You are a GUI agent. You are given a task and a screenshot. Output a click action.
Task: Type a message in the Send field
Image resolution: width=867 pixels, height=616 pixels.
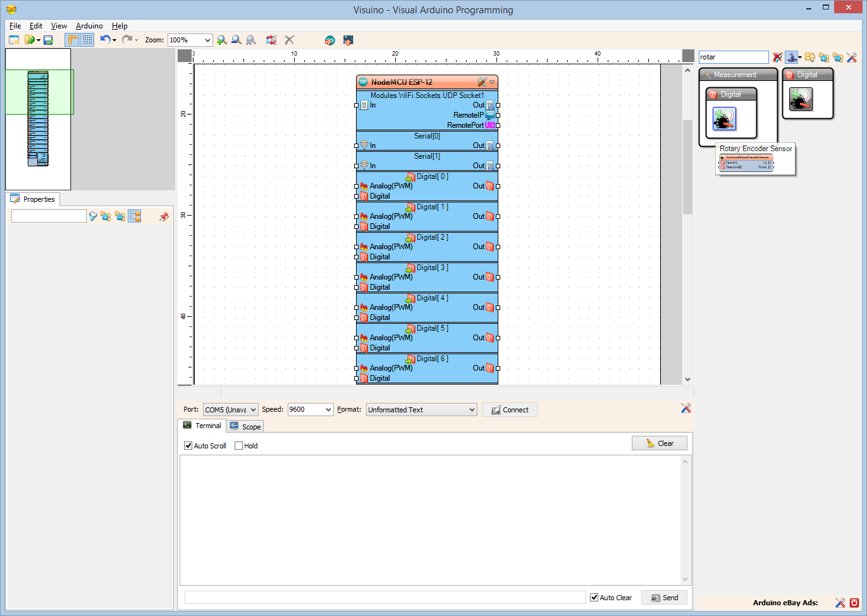pos(384,596)
